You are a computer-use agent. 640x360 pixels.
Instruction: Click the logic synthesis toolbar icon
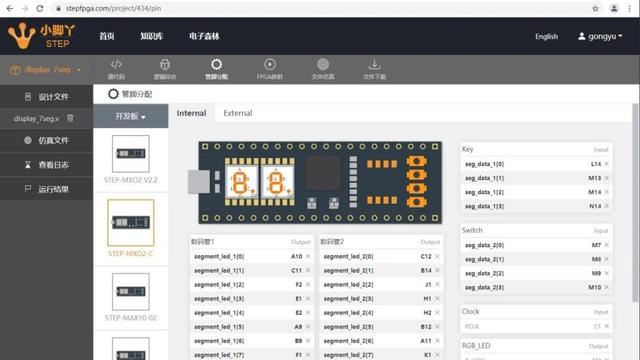click(164, 64)
